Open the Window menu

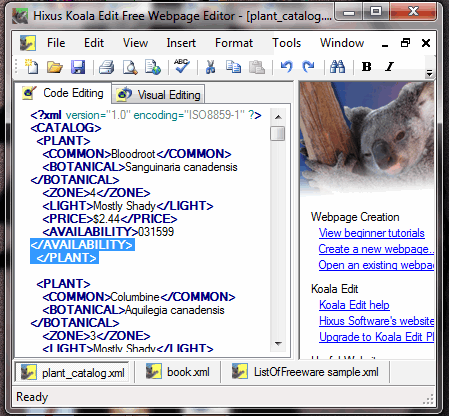point(342,43)
